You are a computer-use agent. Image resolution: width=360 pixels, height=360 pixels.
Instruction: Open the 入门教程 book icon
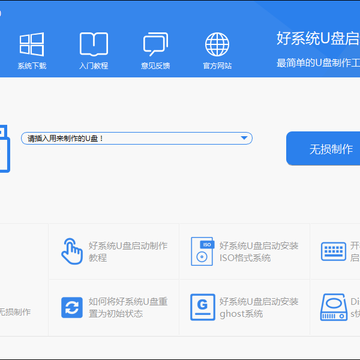(94, 44)
